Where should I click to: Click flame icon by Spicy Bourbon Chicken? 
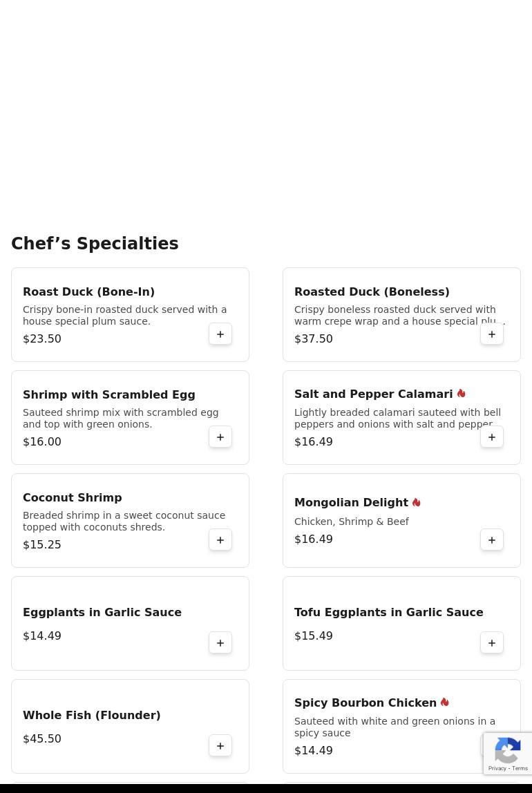(x=445, y=703)
